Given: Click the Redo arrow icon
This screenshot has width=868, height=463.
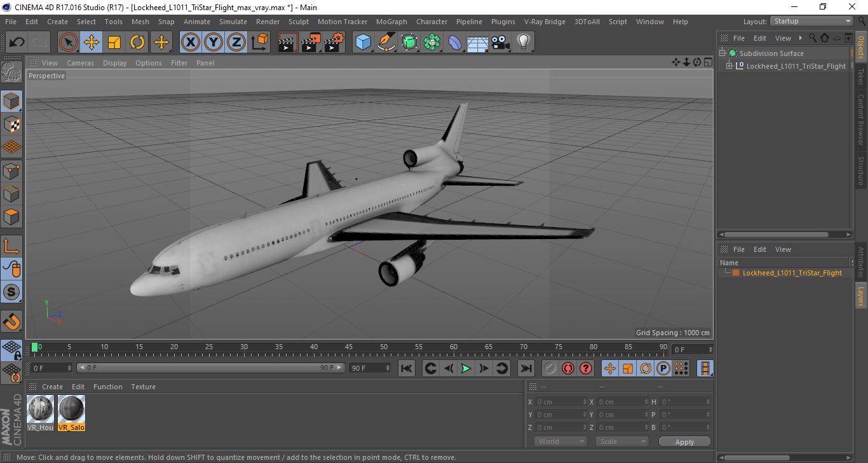Looking at the screenshot, I should click(39, 43).
